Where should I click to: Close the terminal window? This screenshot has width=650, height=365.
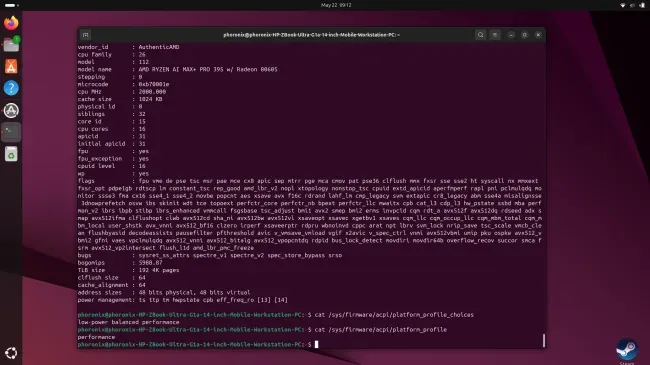coord(538,35)
